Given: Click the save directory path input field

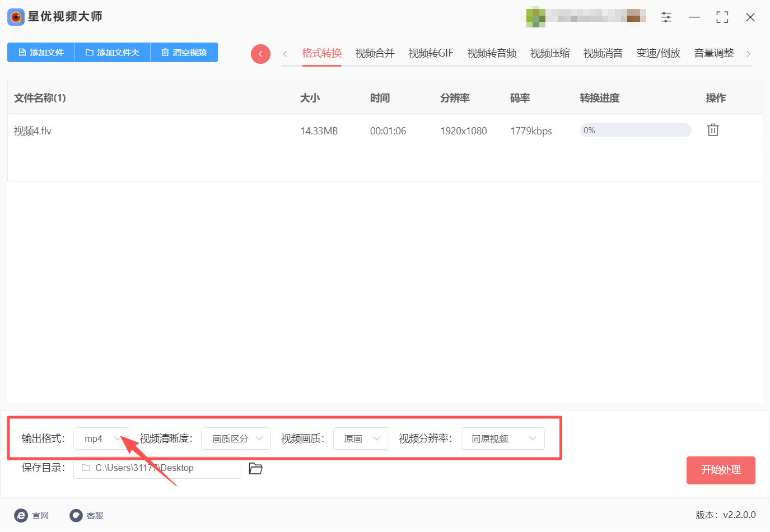Looking at the screenshot, I should 157,468.
